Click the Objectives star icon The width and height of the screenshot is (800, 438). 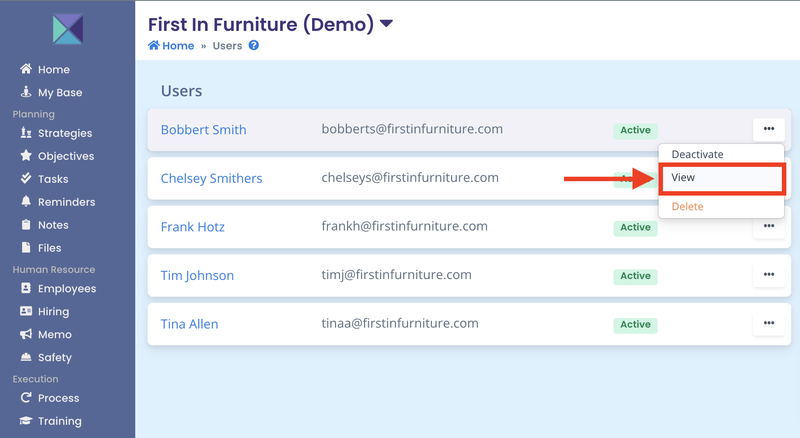point(26,156)
